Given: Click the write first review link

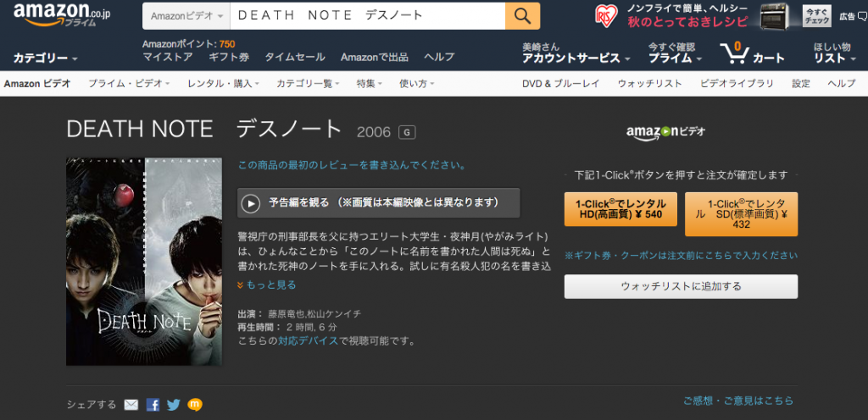Looking at the screenshot, I should [x=352, y=164].
